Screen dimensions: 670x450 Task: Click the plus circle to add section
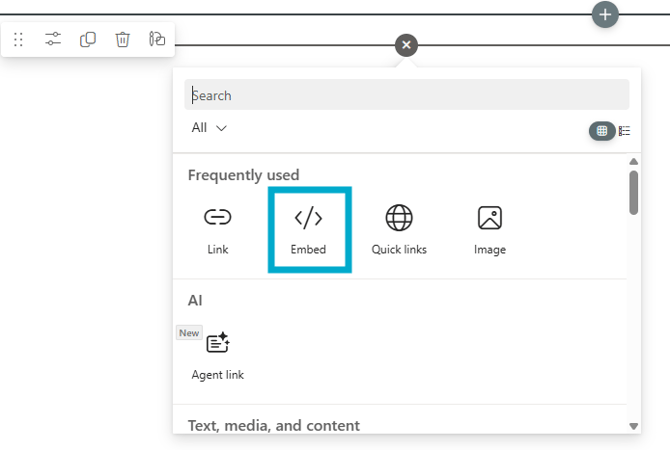coord(605,15)
